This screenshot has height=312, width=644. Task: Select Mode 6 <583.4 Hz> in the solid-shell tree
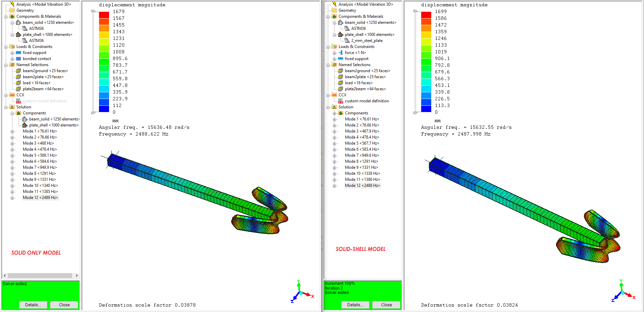tap(362, 149)
